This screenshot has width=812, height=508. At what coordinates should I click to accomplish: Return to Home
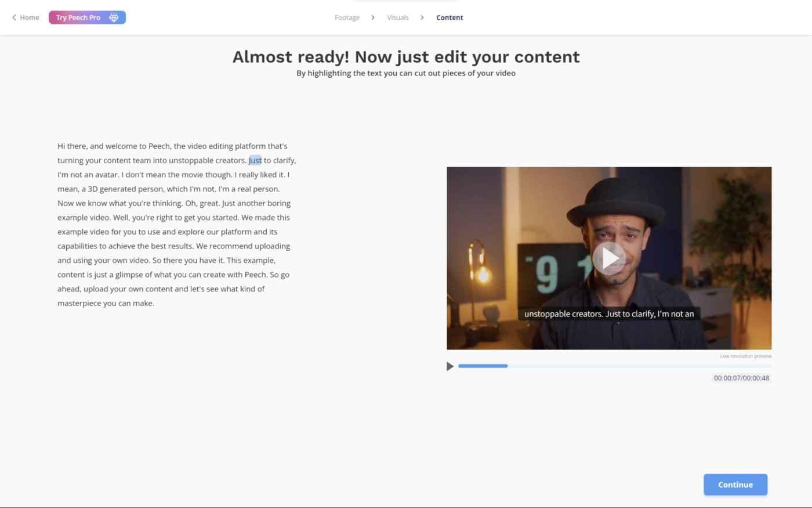(29, 17)
